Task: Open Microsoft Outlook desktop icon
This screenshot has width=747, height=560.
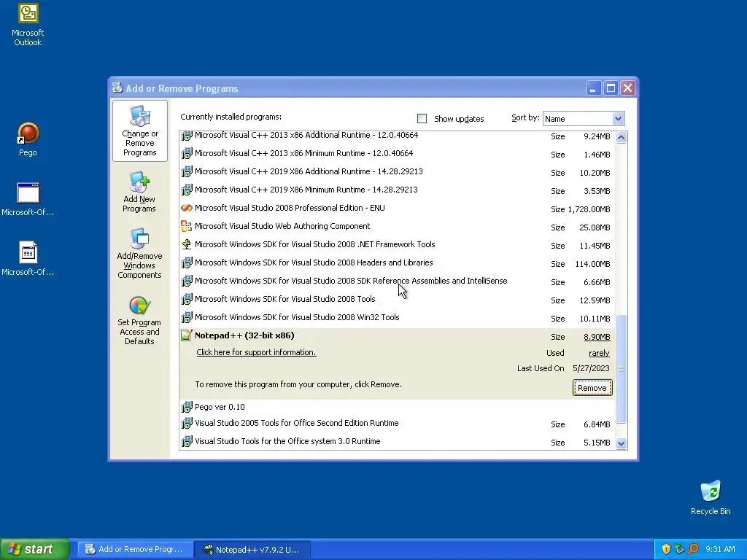Action: (x=28, y=13)
